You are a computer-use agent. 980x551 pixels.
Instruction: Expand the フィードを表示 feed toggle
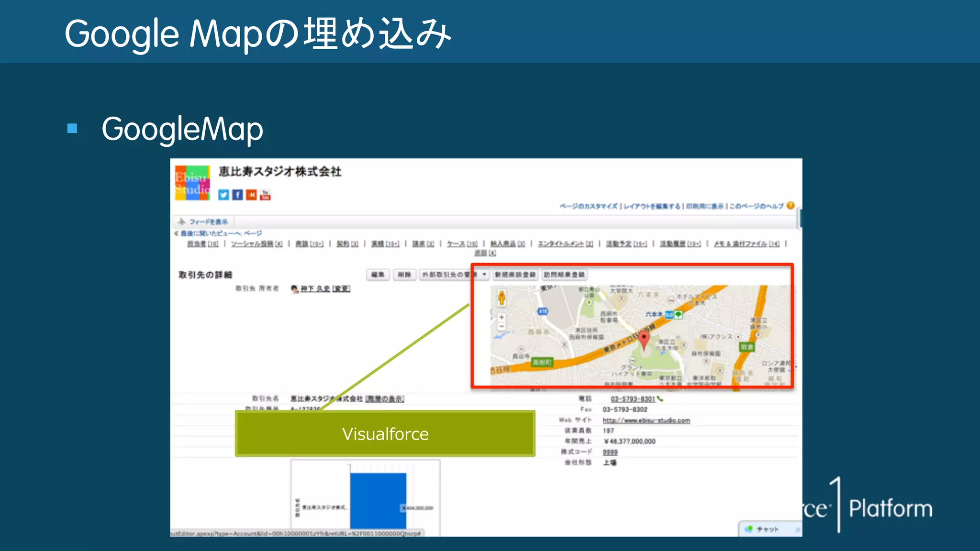[x=203, y=222]
